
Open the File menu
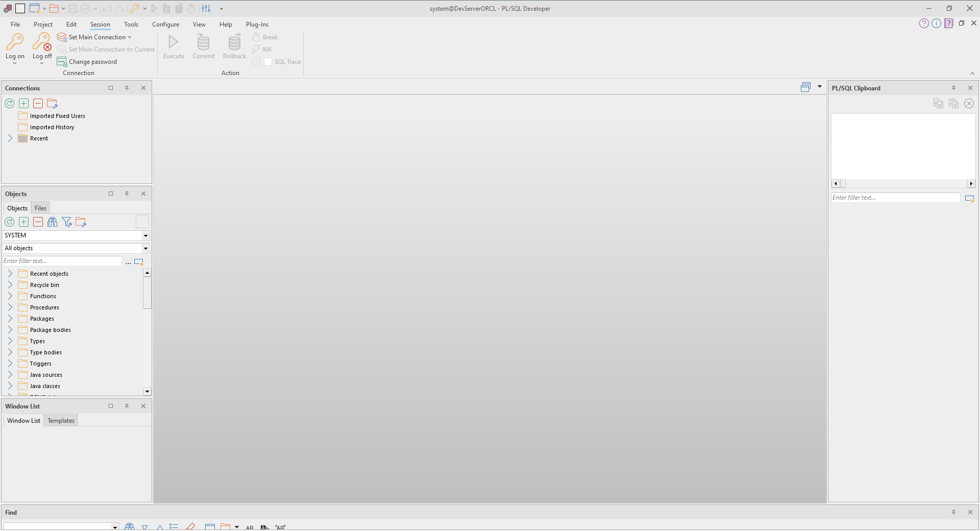(15, 25)
